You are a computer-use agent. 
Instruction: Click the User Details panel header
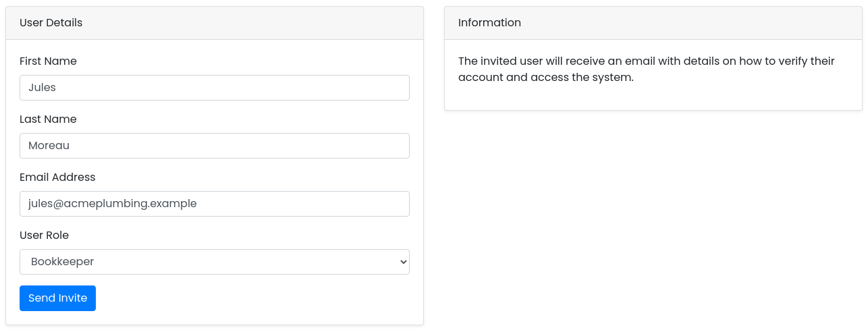[215, 23]
